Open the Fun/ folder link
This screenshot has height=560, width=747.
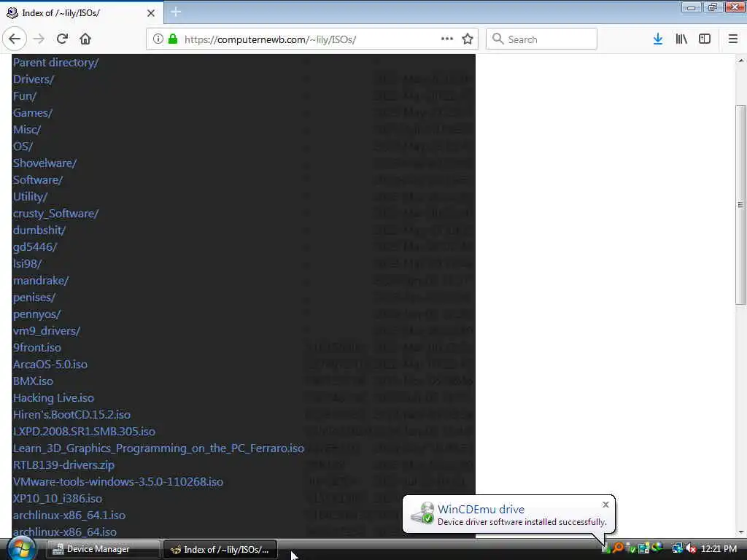pos(25,96)
